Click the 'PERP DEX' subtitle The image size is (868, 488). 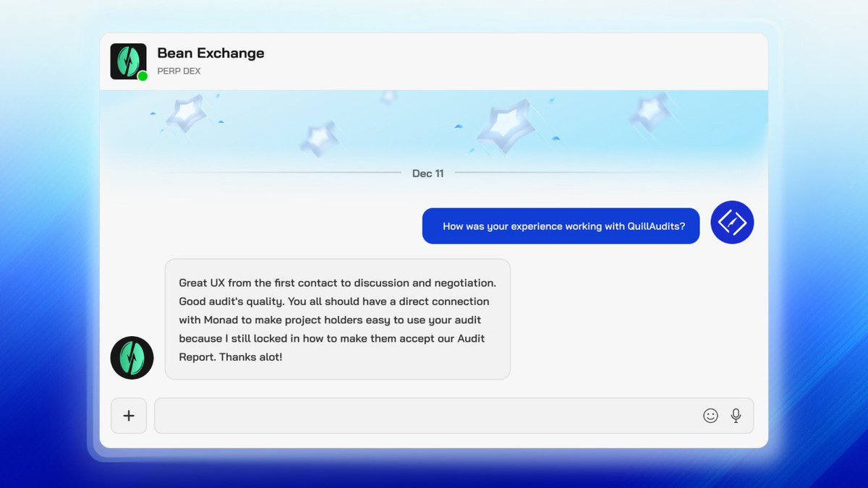pos(179,72)
